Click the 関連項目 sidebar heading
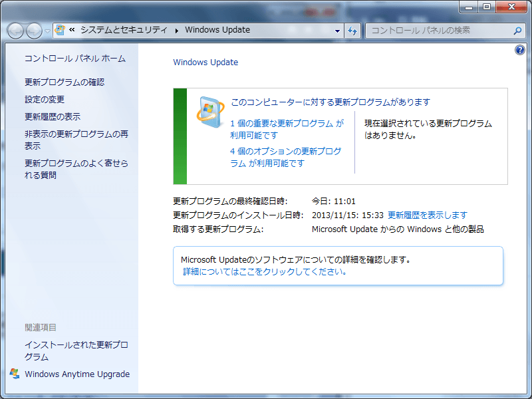Image resolution: width=532 pixels, height=399 pixels. pyautogui.click(x=41, y=327)
